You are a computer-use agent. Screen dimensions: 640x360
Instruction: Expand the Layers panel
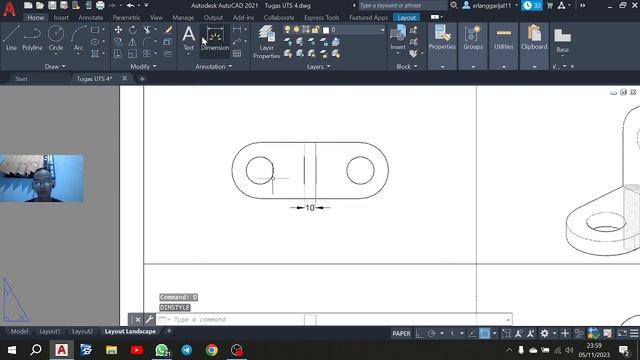[318, 67]
